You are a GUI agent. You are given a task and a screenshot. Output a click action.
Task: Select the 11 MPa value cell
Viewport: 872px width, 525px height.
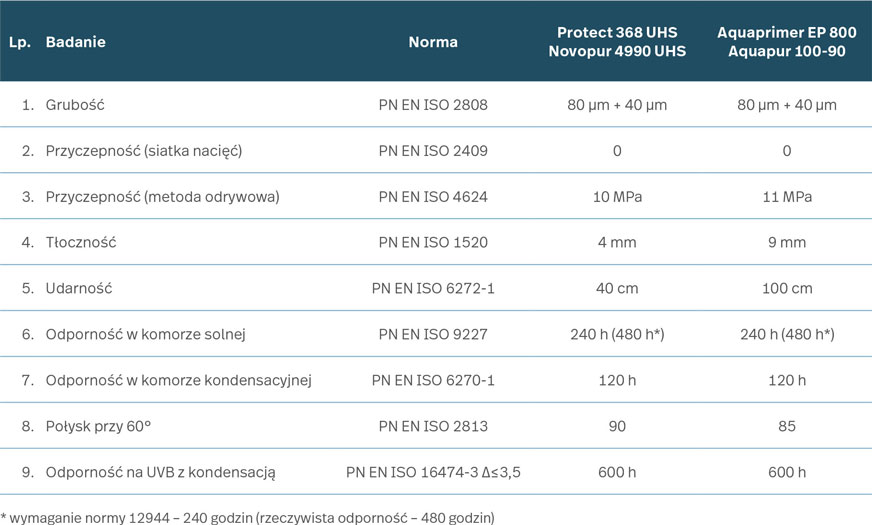tap(786, 197)
